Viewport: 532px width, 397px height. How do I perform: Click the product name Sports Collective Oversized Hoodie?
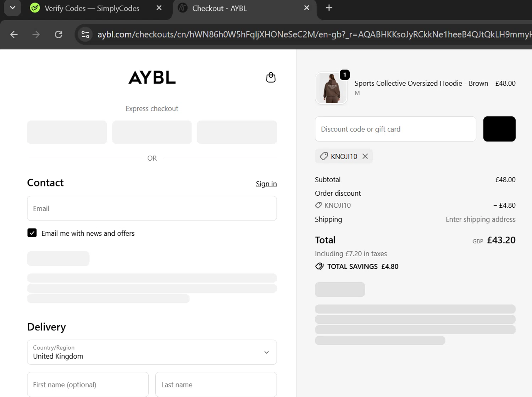(421, 83)
